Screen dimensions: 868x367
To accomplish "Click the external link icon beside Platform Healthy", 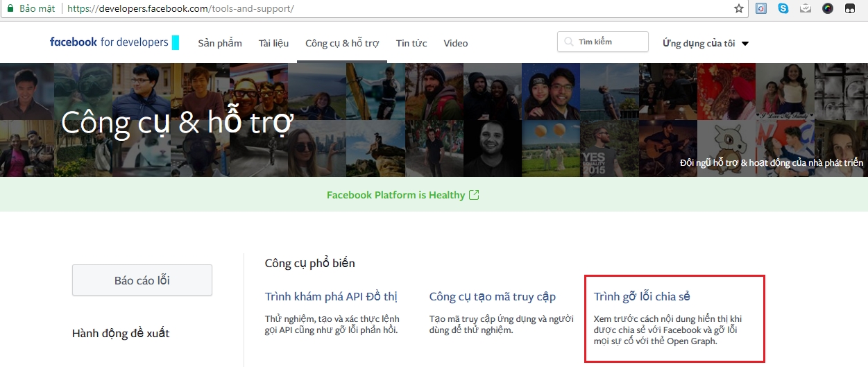I will 474,195.
